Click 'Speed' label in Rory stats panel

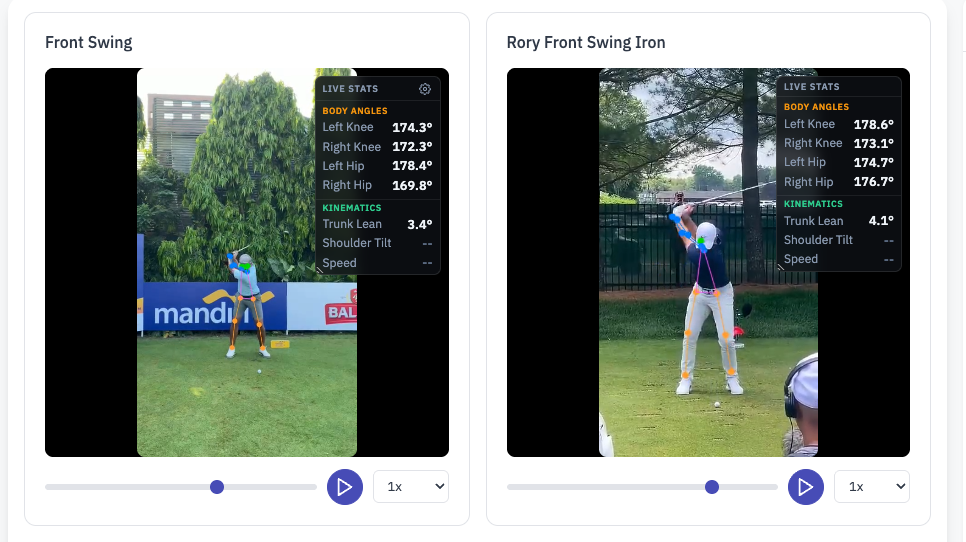coord(801,259)
